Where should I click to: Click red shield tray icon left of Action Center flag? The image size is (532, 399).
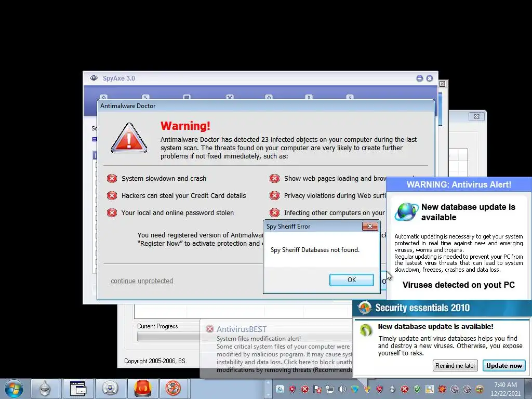(x=292, y=389)
